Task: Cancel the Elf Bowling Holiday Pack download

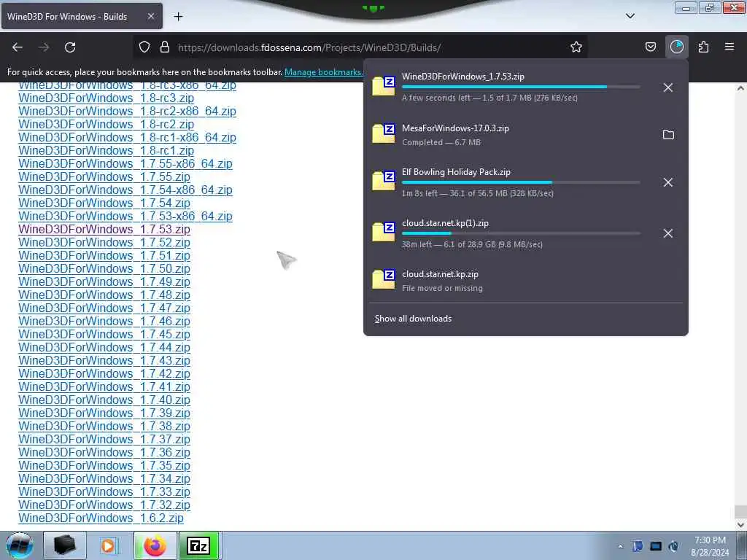Action: (668, 182)
